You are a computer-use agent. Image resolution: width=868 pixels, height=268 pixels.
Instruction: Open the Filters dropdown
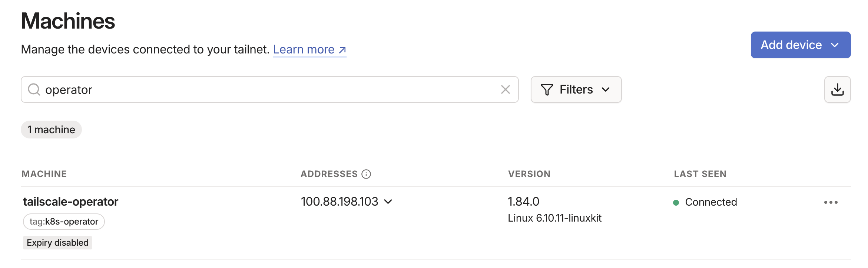click(x=576, y=89)
